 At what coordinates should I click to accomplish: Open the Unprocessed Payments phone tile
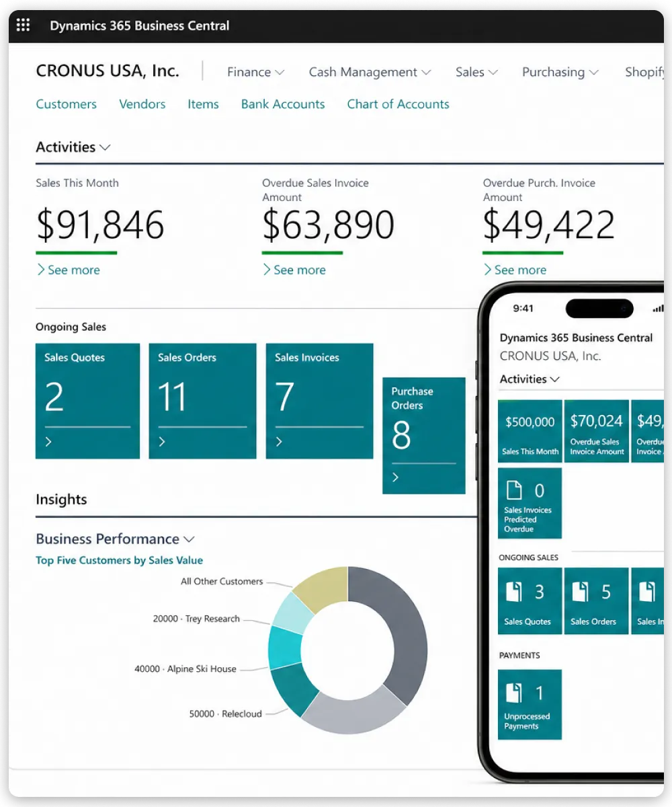coord(530,705)
